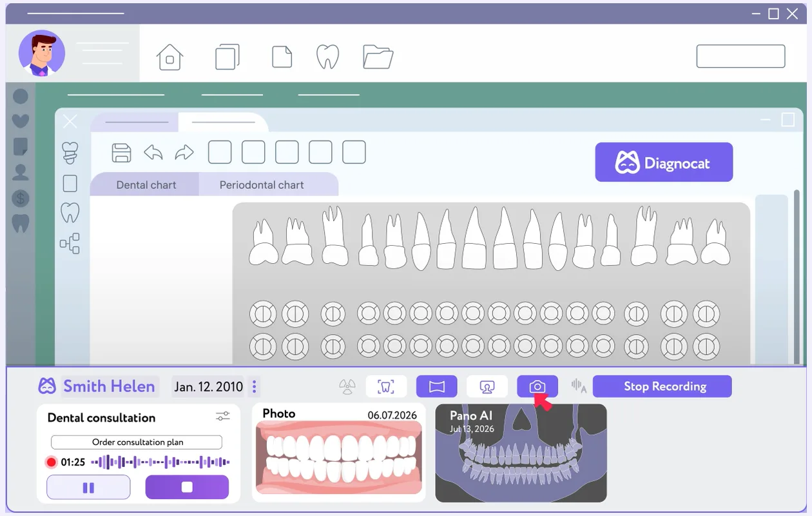Open the home icon in top toolbar
Image resolution: width=812 pixels, height=516 pixels.
169,57
